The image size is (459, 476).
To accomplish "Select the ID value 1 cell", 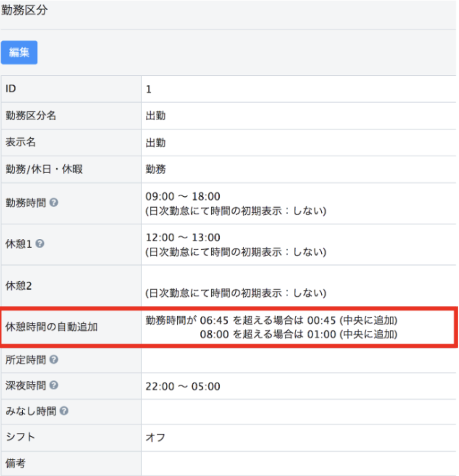I will [x=149, y=89].
